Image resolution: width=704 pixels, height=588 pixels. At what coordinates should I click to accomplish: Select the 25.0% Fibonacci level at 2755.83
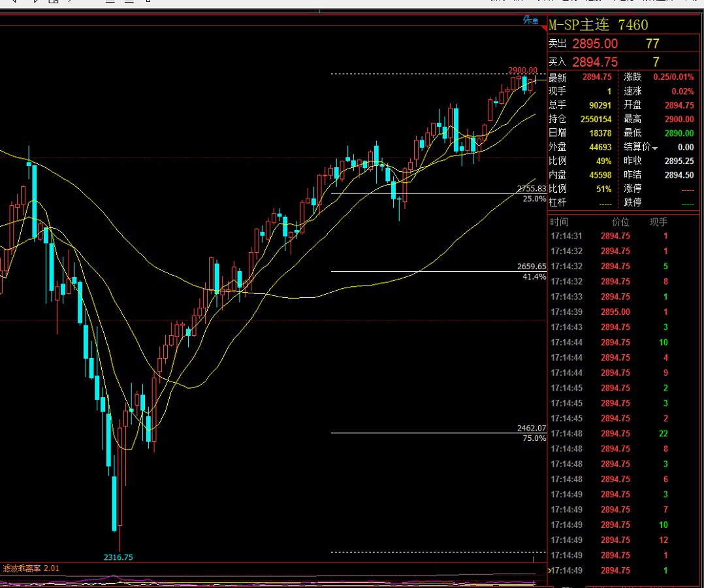(531, 193)
